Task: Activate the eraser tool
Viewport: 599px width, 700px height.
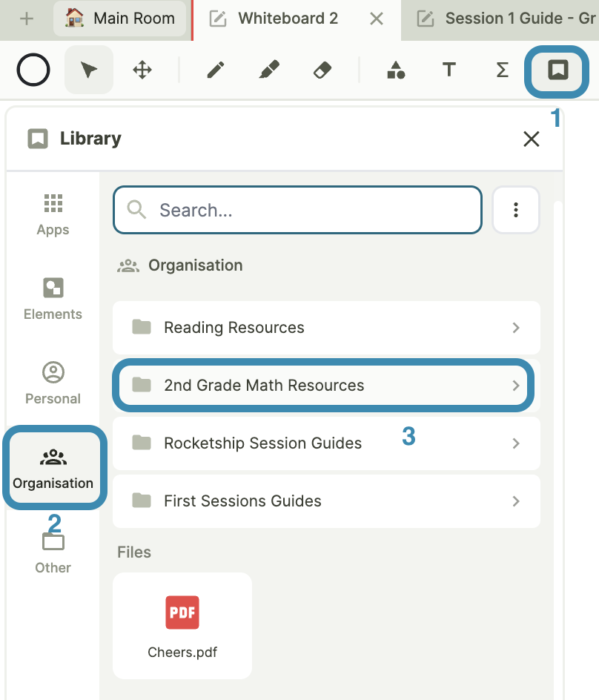Action: pyautogui.click(x=322, y=70)
